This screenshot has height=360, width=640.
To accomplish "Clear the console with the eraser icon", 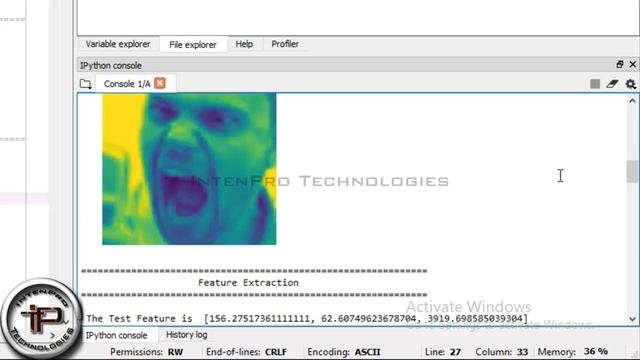I will pyautogui.click(x=612, y=84).
